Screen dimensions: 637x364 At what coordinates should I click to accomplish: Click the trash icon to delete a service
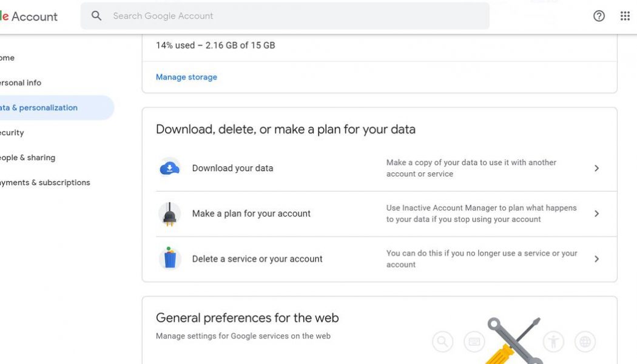[170, 258]
